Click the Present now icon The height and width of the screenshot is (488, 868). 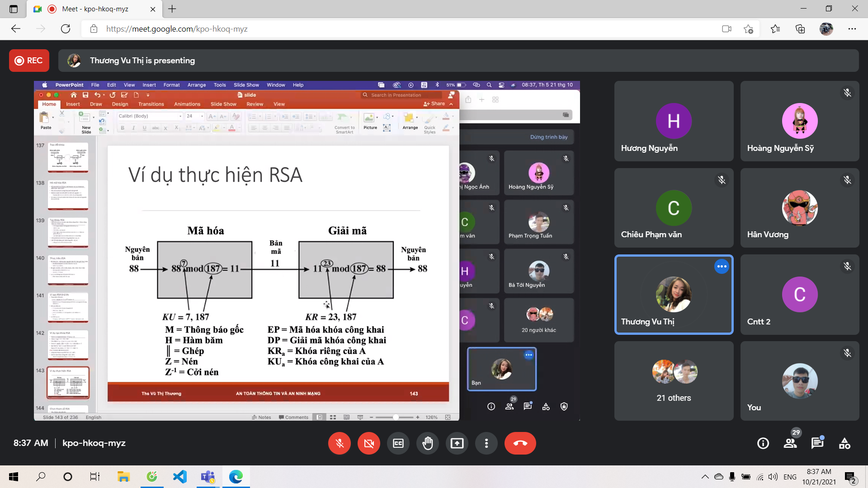coord(457,443)
